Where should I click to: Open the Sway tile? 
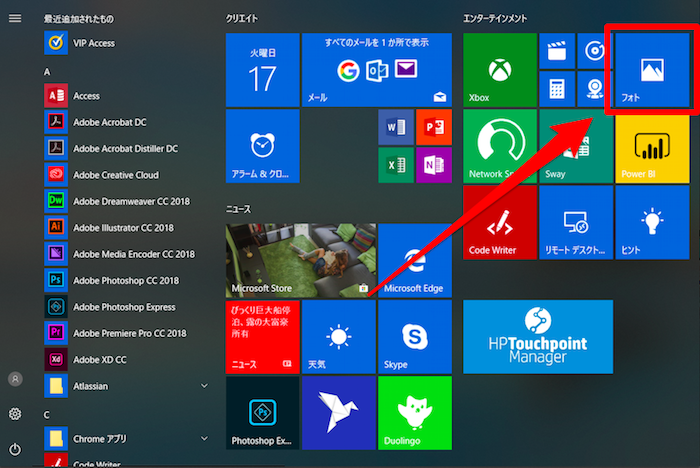(576, 146)
